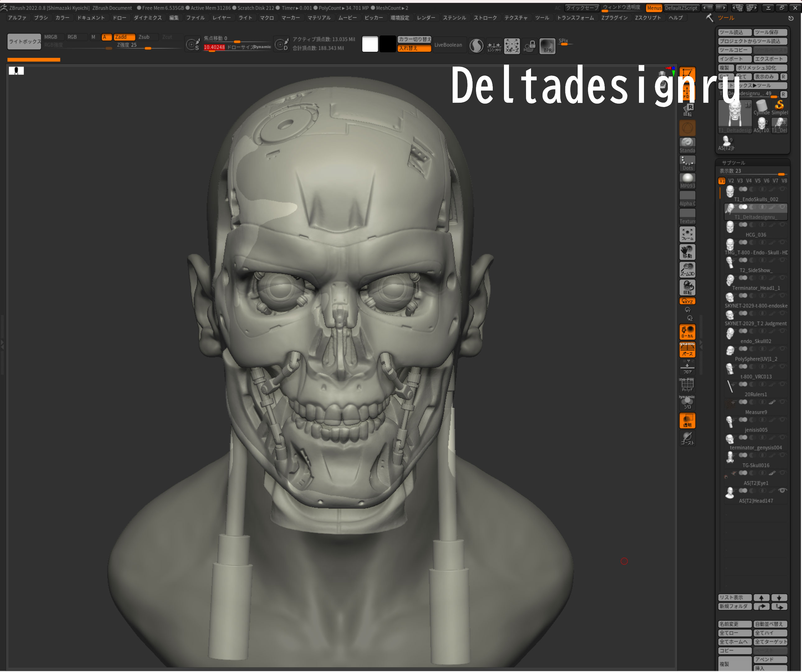802x672 pixels.
Task: Open the ライトボックス button
Action: [x=24, y=42]
